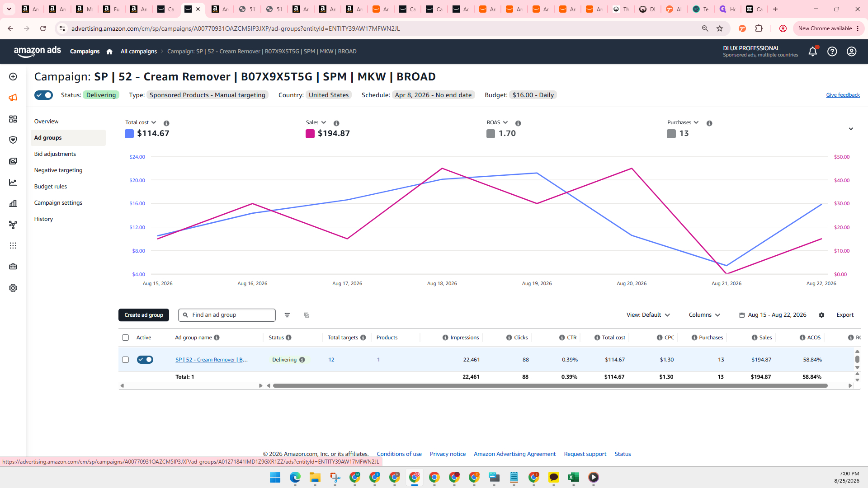Image resolution: width=868 pixels, height=488 pixels.
Task: Check the checkbox for the Cream Remover ad group row
Action: click(125, 360)
